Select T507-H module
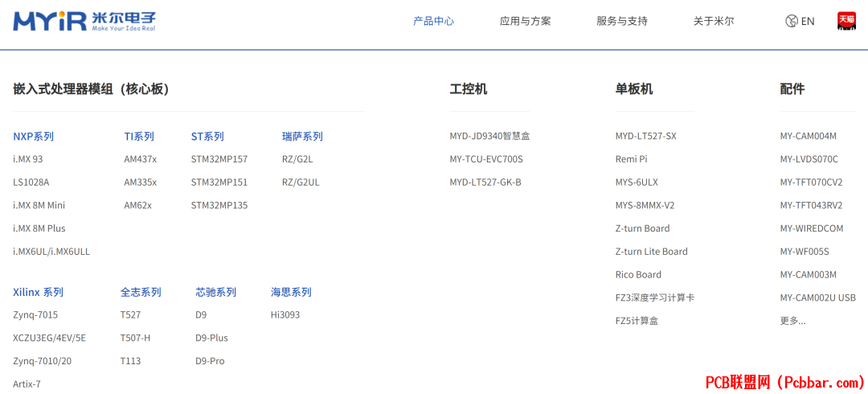Image resolution: width=868 pixels, height=394 pixels. (x=136, y=338)
